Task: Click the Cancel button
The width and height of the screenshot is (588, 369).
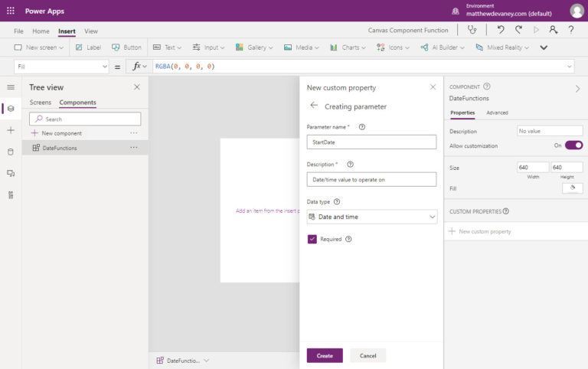Action: click(x=367, y=355)
